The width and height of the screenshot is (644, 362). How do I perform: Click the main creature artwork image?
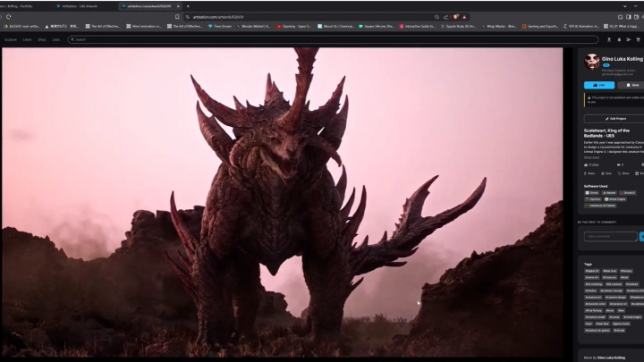282,202
